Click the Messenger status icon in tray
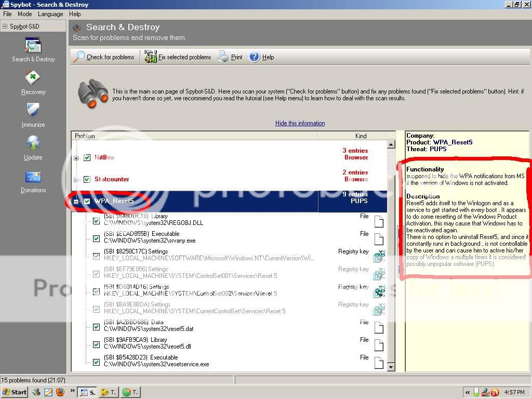The image size is (532, 399). [x=486, y=392]
